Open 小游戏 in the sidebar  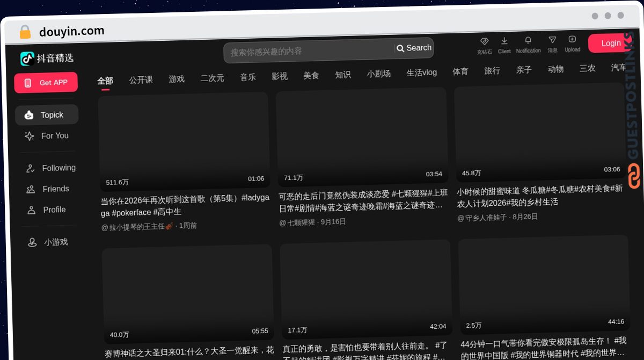click(48, 242)
